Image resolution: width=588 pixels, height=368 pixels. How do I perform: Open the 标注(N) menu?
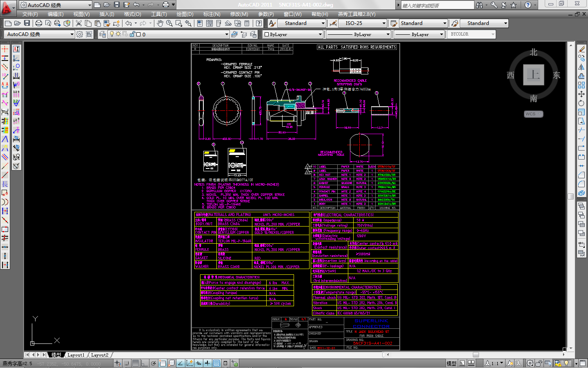(x=212, y=14)
